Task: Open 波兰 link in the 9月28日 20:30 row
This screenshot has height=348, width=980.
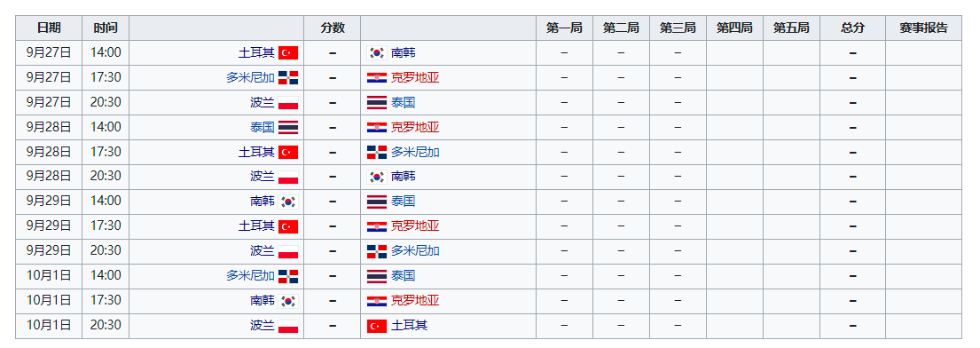Action: click(263, 177)
